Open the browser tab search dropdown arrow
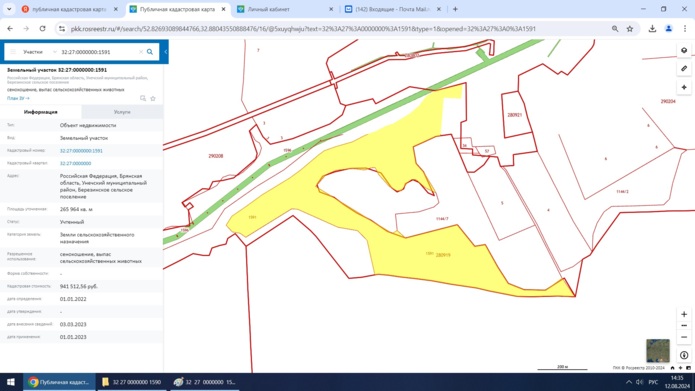 9,9
